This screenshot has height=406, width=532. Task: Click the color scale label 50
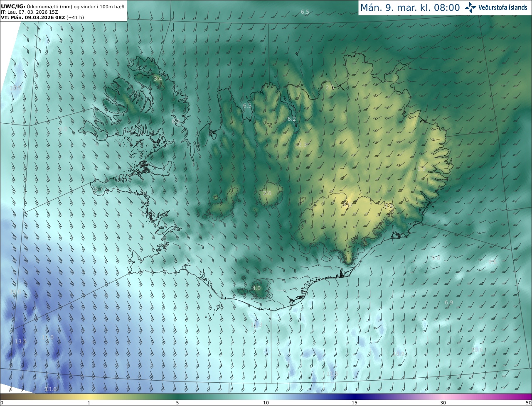(x=529, y=403)
